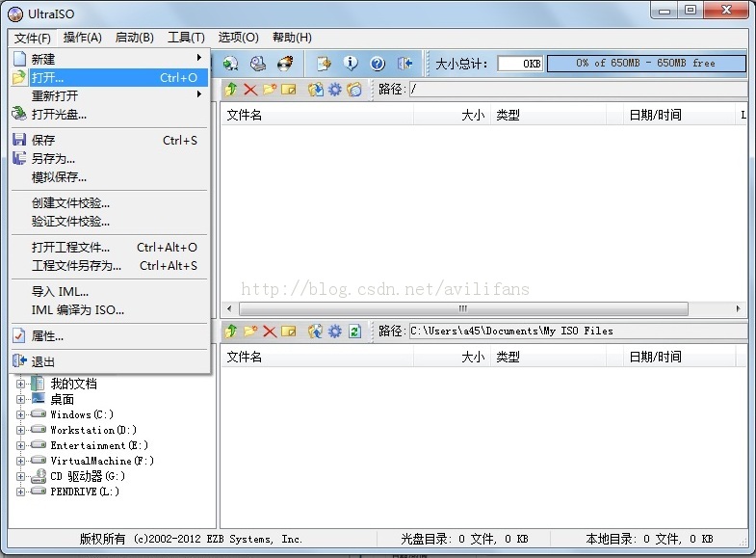Viewport: 756px width, 558px height.
Task: Open the 重新打开 submenu
Action: [110, 96]
